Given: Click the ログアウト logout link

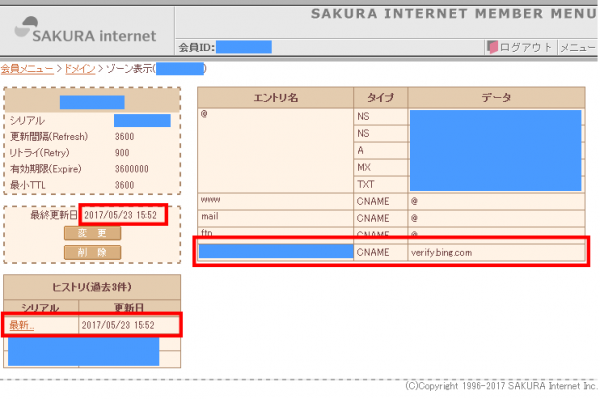Looking at the screenshot, I should click(525, 47).
